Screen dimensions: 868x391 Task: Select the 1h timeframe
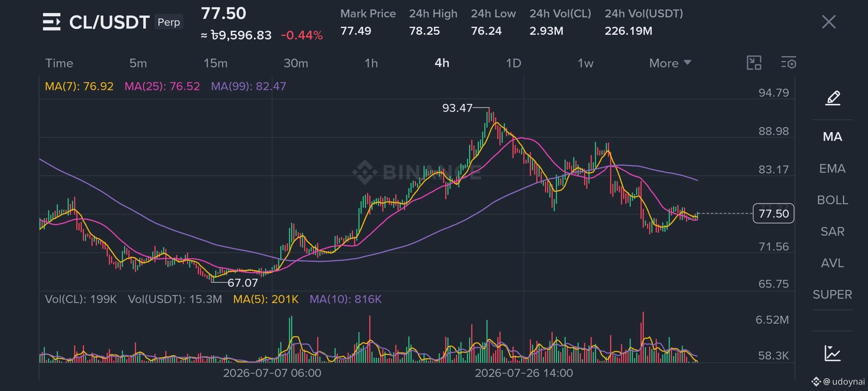point(371,63)
